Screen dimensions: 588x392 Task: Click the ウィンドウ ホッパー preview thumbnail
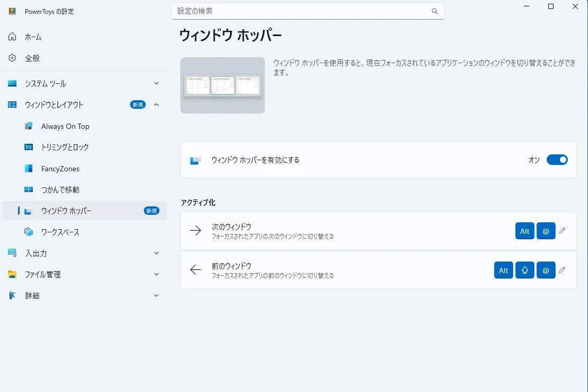pos(222,85)
